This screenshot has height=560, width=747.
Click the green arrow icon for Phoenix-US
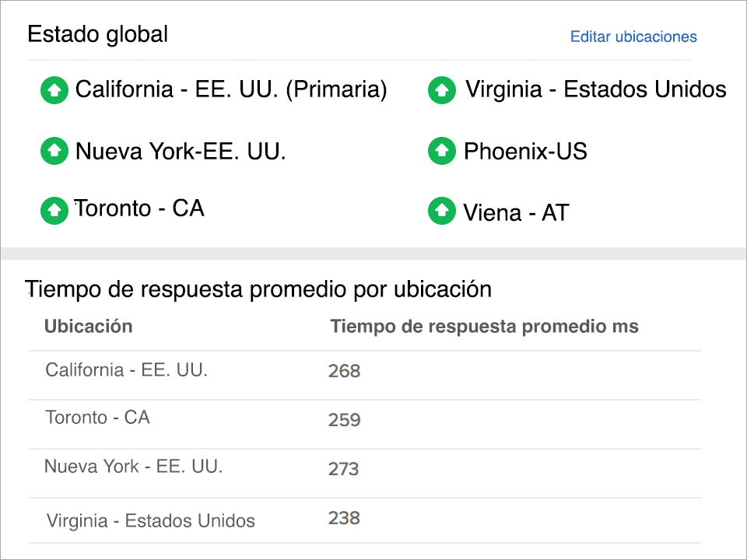(x=441, y=151)
